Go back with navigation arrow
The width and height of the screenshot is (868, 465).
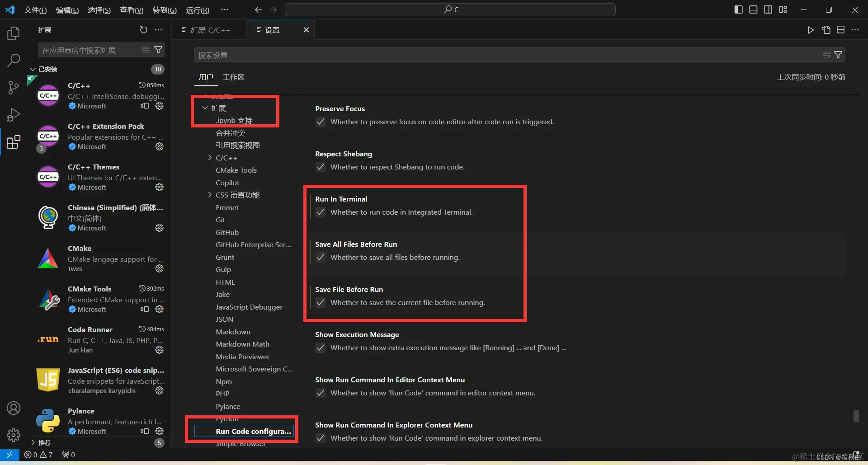tap(258, 9)
